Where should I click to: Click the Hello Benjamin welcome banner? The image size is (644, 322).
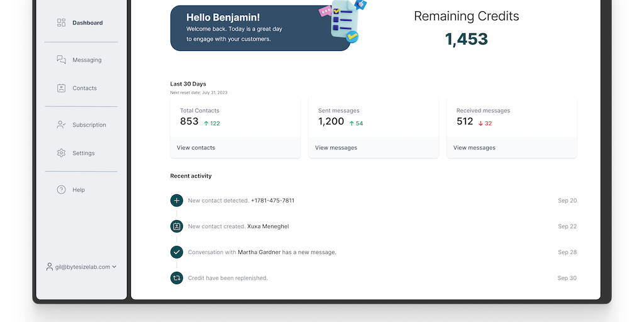tap(260, 28)
